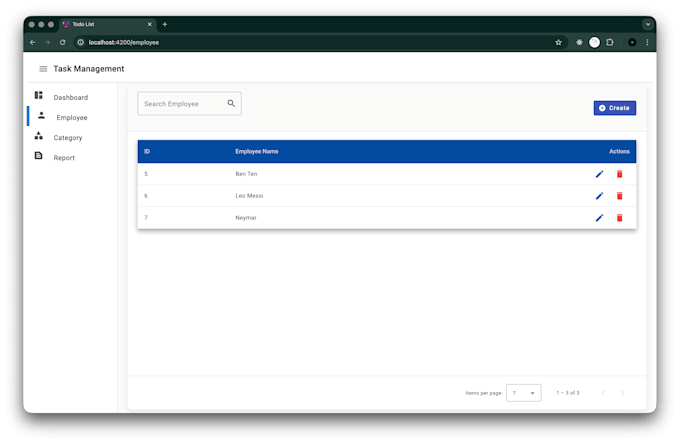Image resolution: width=680 pixels, height=444 pixels.
Task: Delete the Neymar employee row
Action: [620, 218]
